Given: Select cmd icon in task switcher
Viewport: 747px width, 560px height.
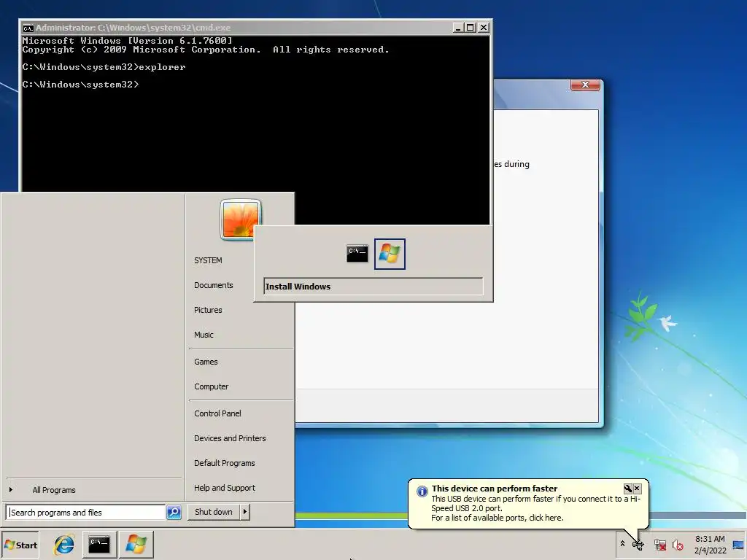Looking at the screenshot, I should point(357,253).
